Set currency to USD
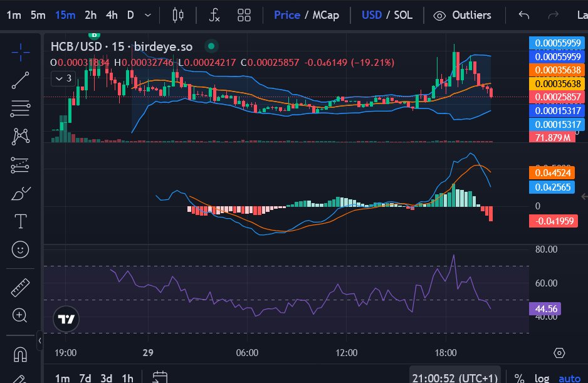This screenshot has height=383, width=588. (x=371, y=15)
